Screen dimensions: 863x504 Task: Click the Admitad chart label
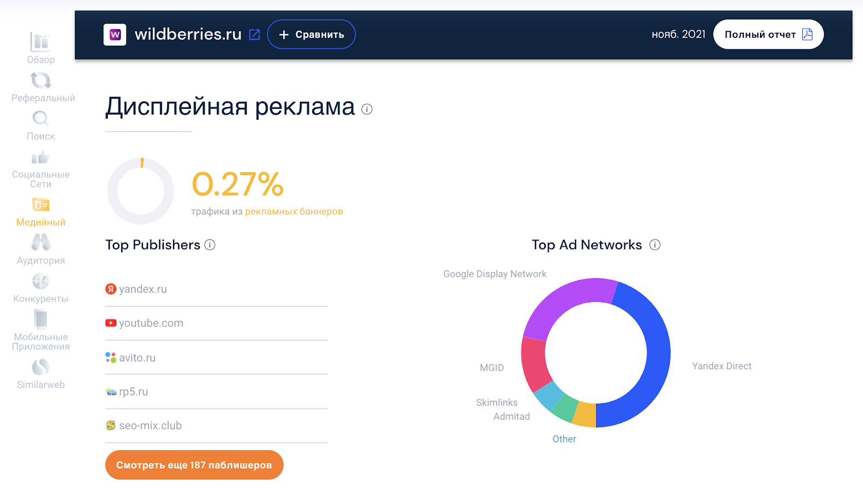512,416
